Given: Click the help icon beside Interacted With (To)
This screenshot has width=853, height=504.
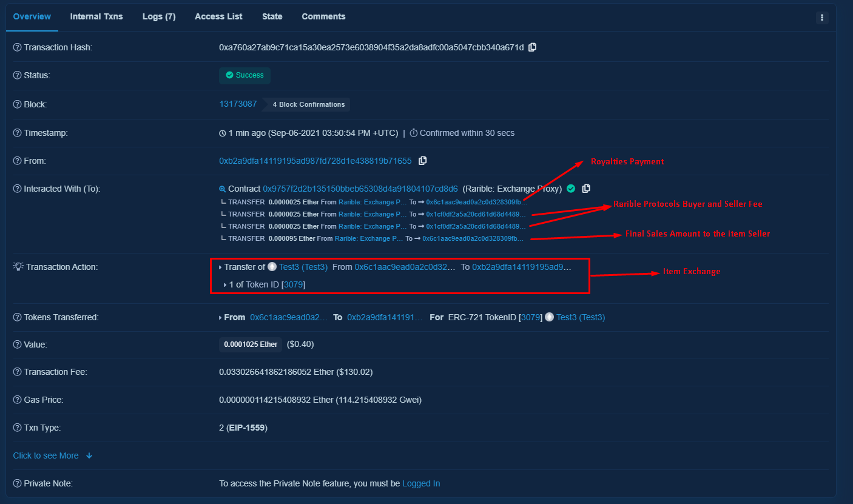Looking at the screenshot, I should tap(18, 189).
